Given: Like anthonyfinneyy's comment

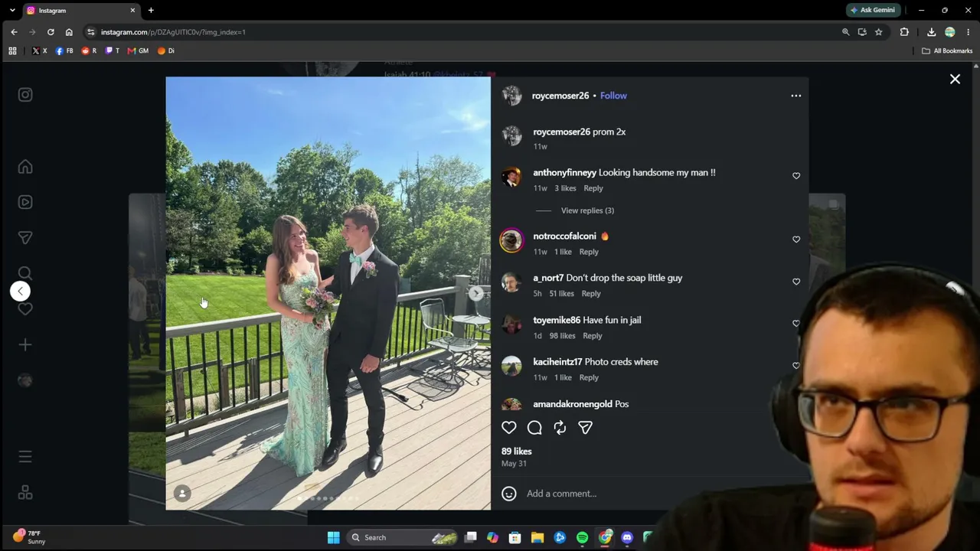Looking at the screenshot, I should (x=796, y=176).
